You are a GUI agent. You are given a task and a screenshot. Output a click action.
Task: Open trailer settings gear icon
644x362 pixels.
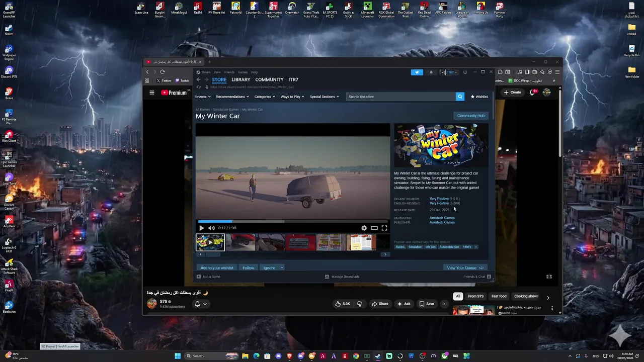364,228
